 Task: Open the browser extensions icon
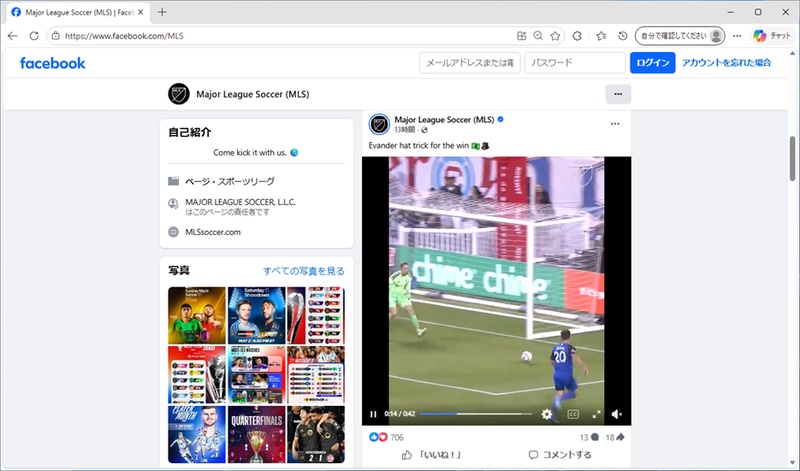pyautogui.click(x=577, y=36)
